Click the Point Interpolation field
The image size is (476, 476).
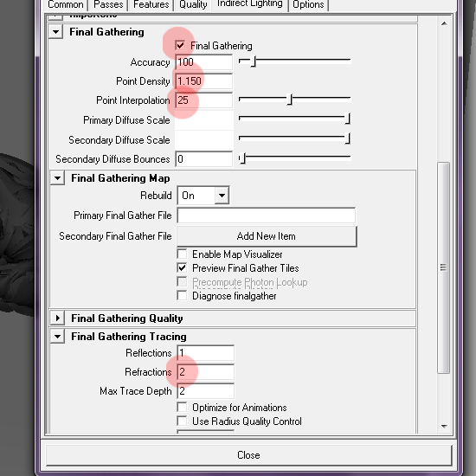(x=204, y=100)
